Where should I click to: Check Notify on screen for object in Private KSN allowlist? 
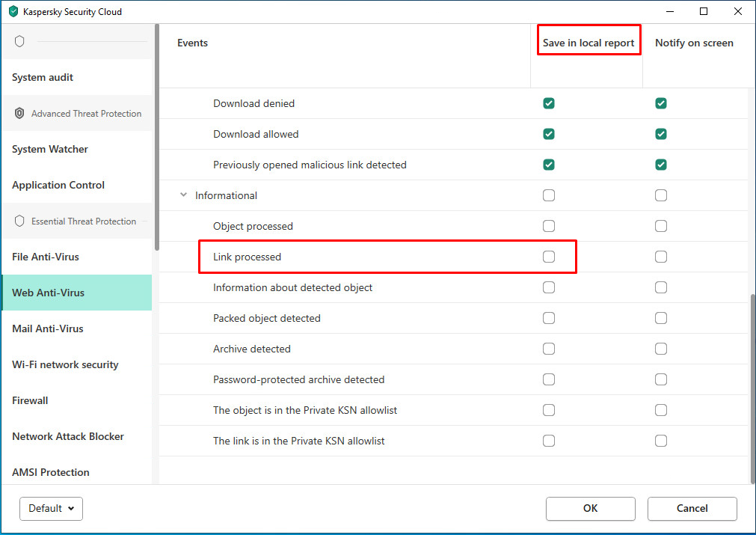click(x=661, y=410)
